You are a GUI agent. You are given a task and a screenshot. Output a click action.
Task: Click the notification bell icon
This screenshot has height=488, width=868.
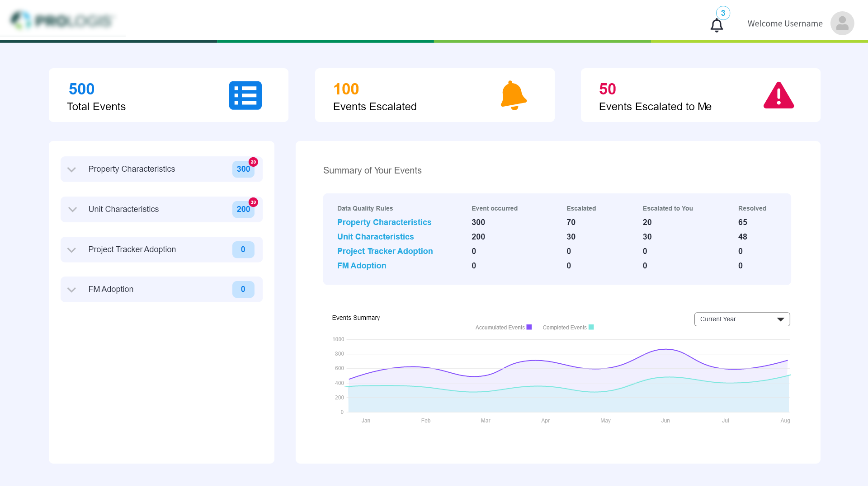click(x=717, y=25)
